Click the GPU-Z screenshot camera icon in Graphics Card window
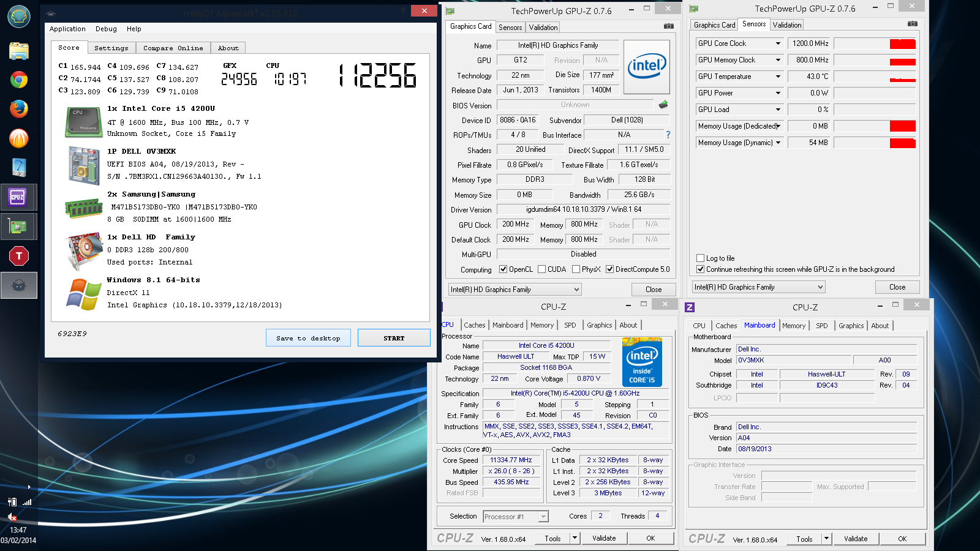980x551 pixels. (x=669, y=26)
